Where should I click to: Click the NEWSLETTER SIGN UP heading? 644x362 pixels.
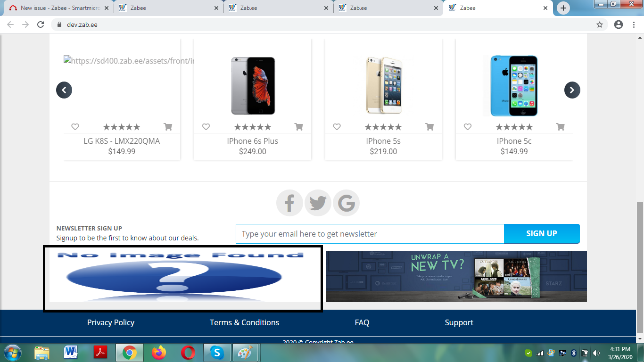point(89,228)
